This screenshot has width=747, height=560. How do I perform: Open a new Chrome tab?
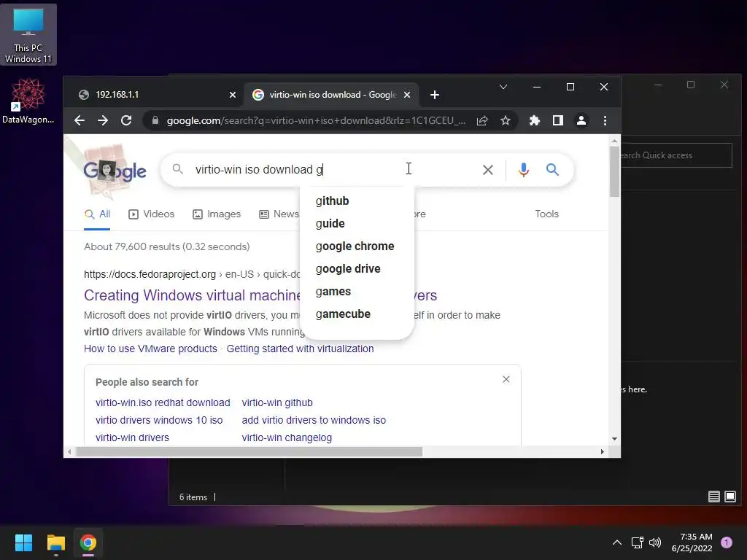tap(435, 95)
